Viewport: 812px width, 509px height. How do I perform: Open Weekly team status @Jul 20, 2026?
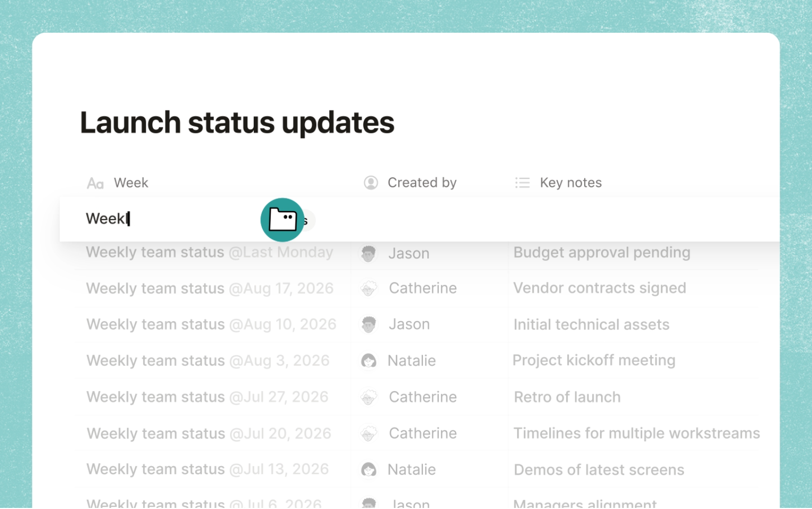coord(209,434)
